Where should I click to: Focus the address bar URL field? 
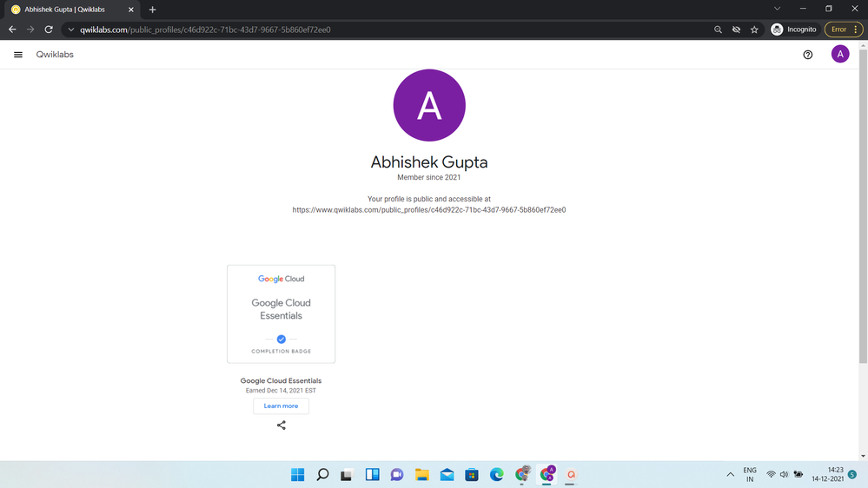point(388,30)
